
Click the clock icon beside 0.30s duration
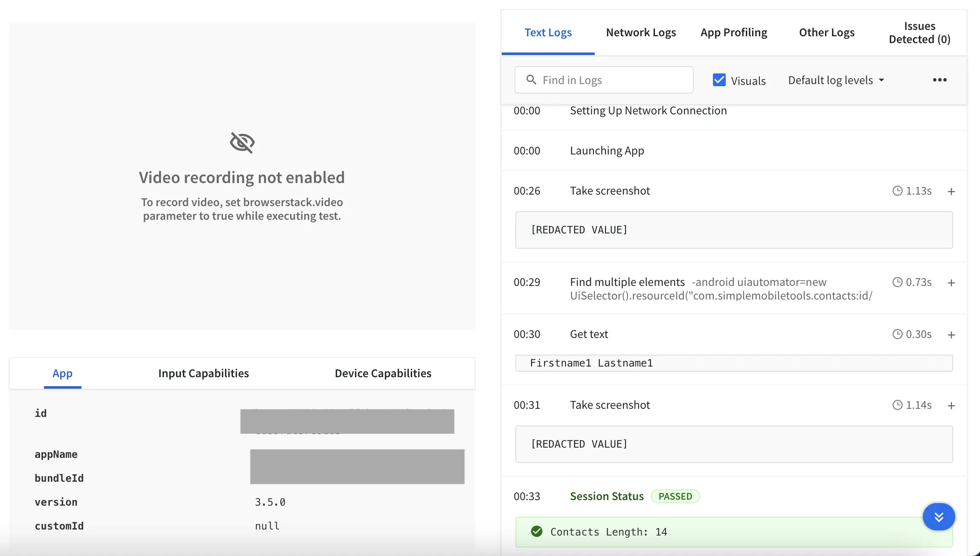pos(898,334)
